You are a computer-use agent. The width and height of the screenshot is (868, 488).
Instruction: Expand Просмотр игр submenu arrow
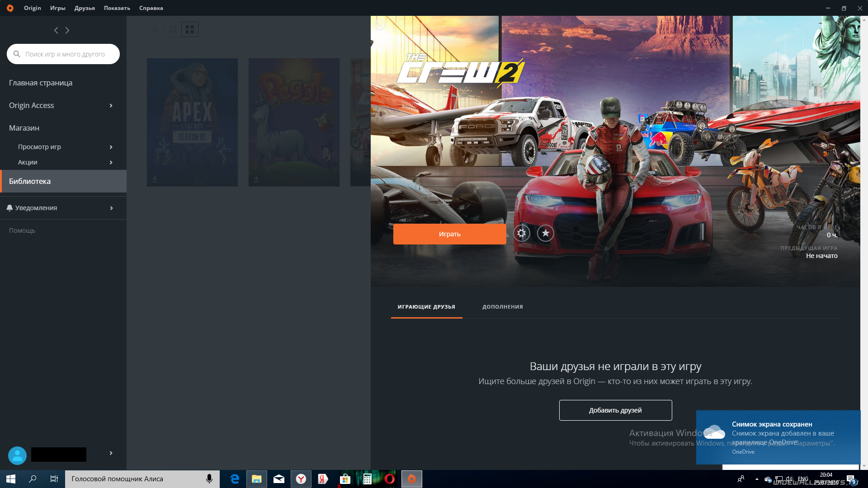(x=111, y=147)
